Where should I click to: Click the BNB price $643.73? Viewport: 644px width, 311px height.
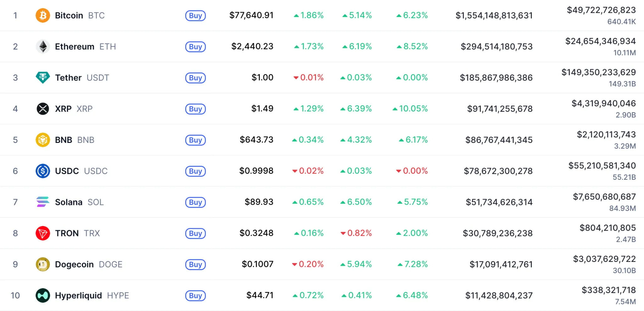tap(256, 140)
